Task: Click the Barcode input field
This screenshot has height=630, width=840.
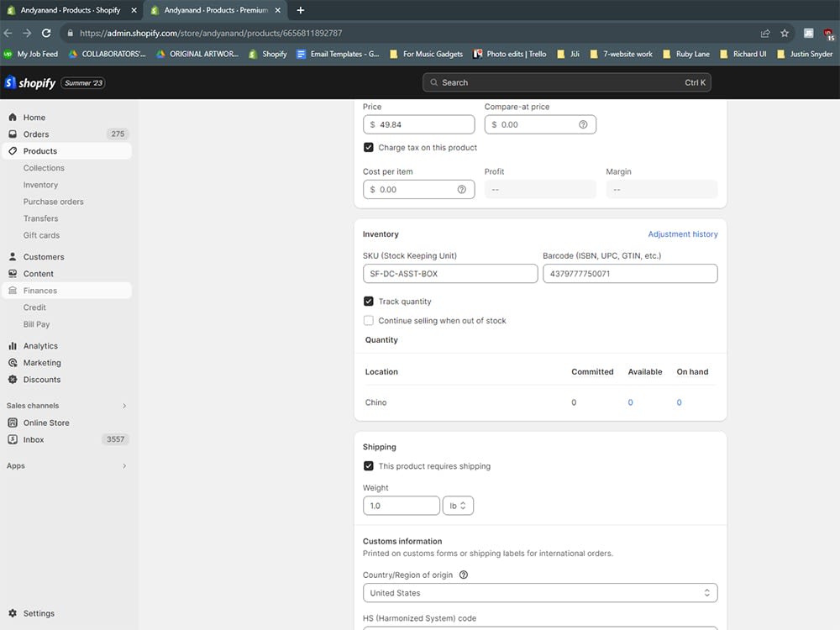Action: click(630, 274)
